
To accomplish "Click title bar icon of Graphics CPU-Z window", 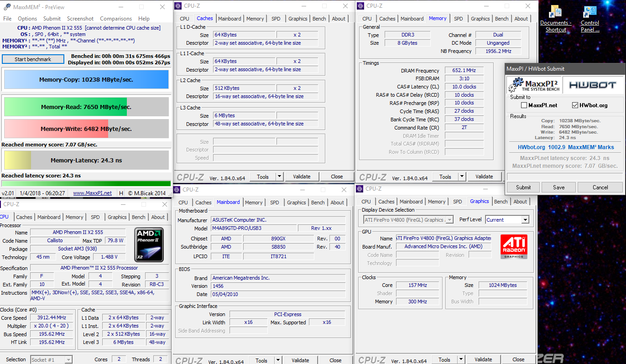I will pyautogui.click(x=360, y=188).
